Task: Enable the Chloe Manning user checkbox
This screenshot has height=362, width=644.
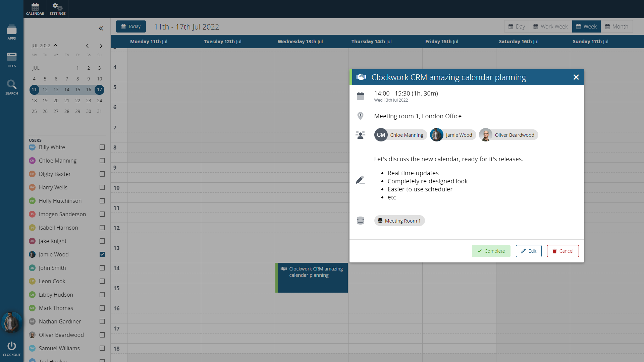Action: pyautogui.click(x=102, y=161)
